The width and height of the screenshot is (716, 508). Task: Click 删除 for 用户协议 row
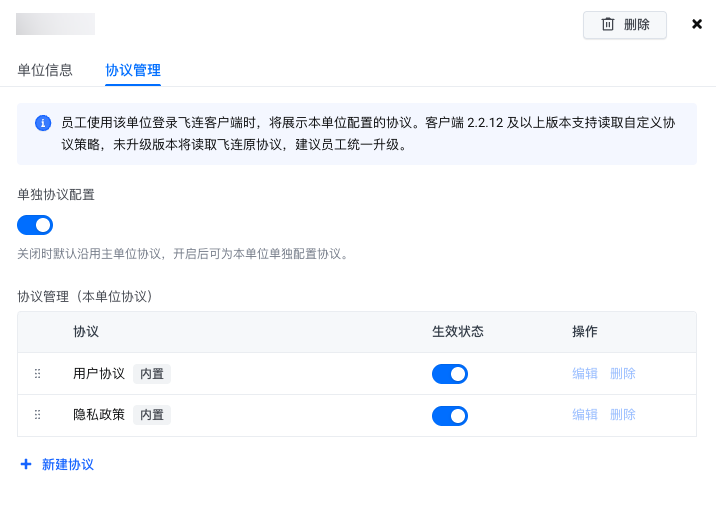[x=623, y=374]
